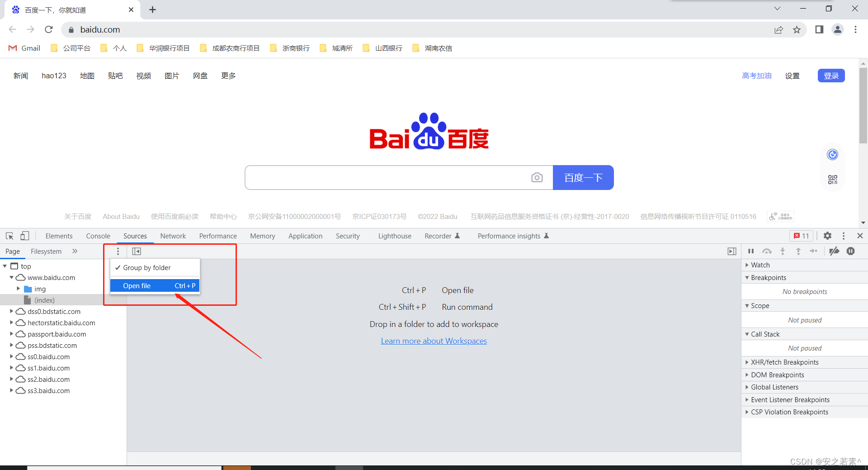868x470 pixels.
Task: Open the Performance tab
Action: tap(218, 236)
